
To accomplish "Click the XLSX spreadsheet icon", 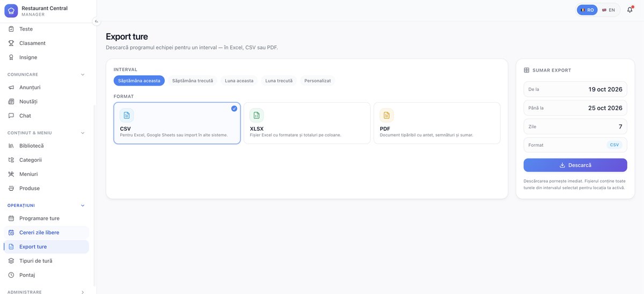I will point(257,115).
